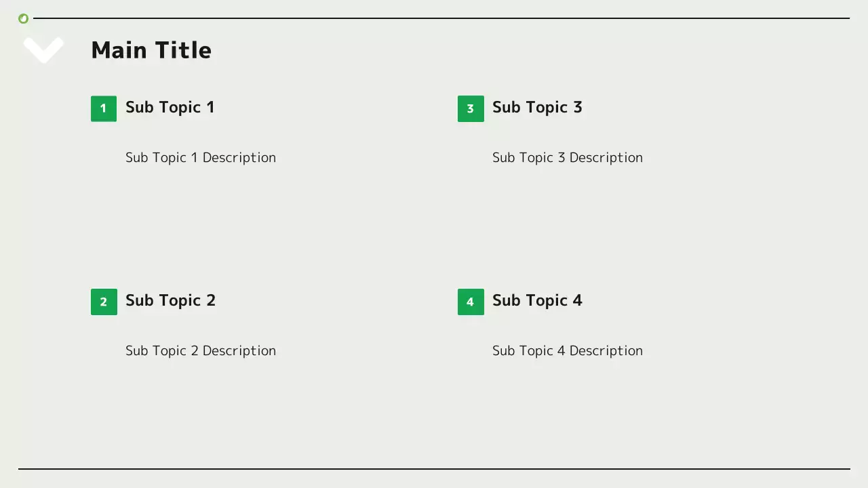Select the green number 4 badge
The height and width of the screenshot is (488, 868).
point(471,302)
